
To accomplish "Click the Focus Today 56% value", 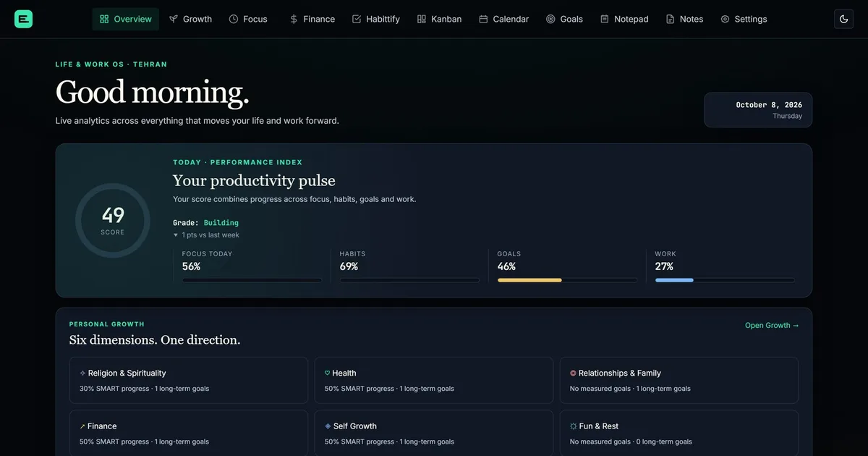I will 191,266.
